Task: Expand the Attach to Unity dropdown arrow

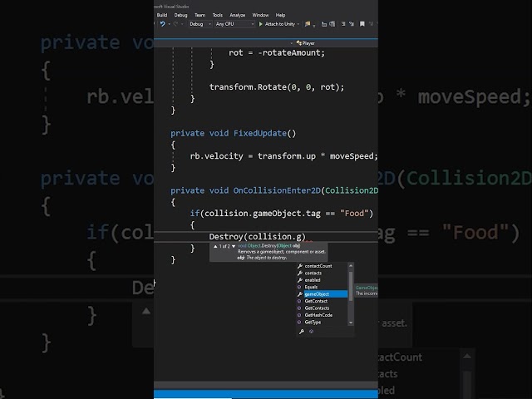Action: (298, 24)
